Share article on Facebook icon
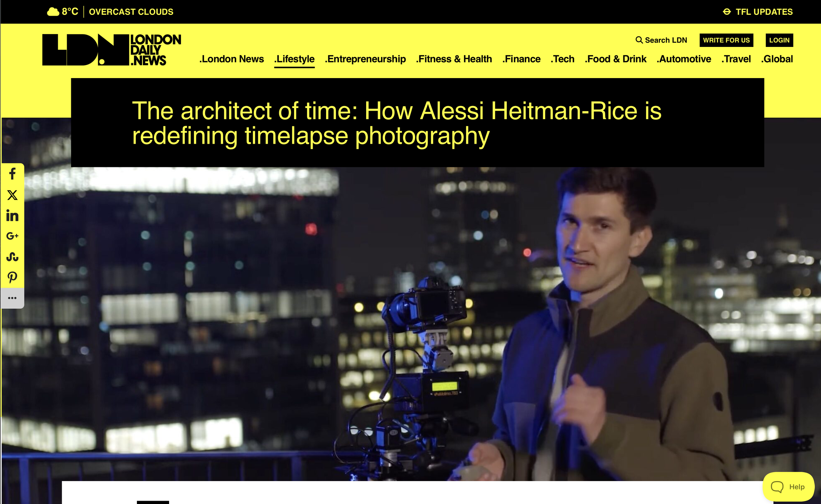 (x=12, y=174)
